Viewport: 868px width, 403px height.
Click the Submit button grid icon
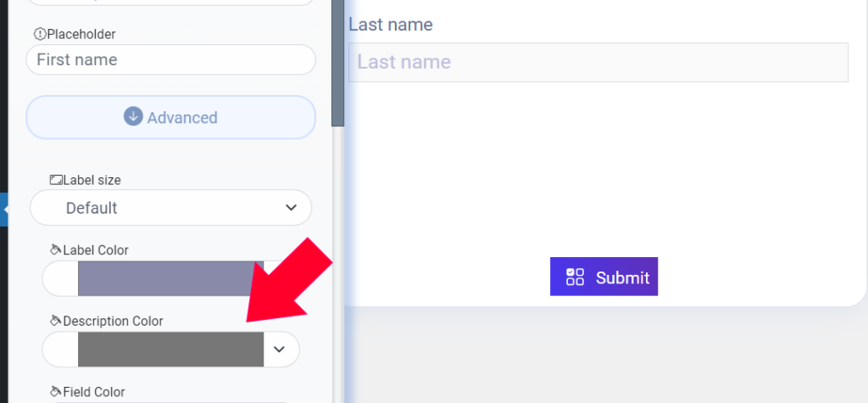pyautogui.click(x=576, y=277)
